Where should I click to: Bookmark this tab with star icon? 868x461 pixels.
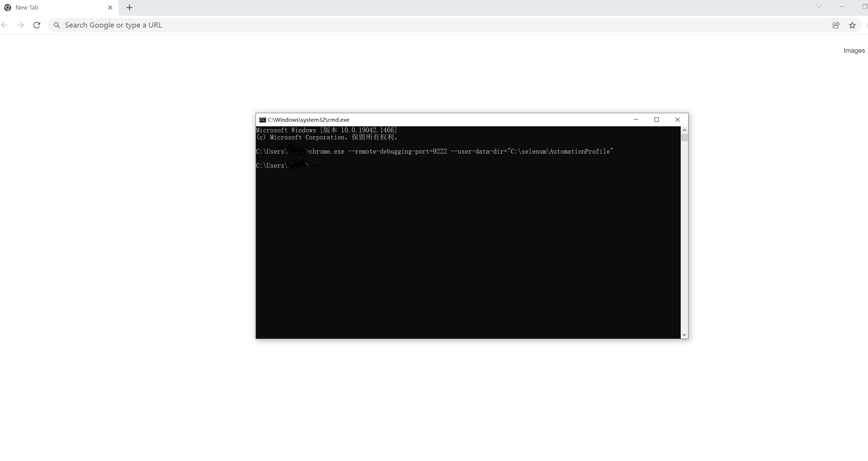pyautogui.click(x=852, y=25)
